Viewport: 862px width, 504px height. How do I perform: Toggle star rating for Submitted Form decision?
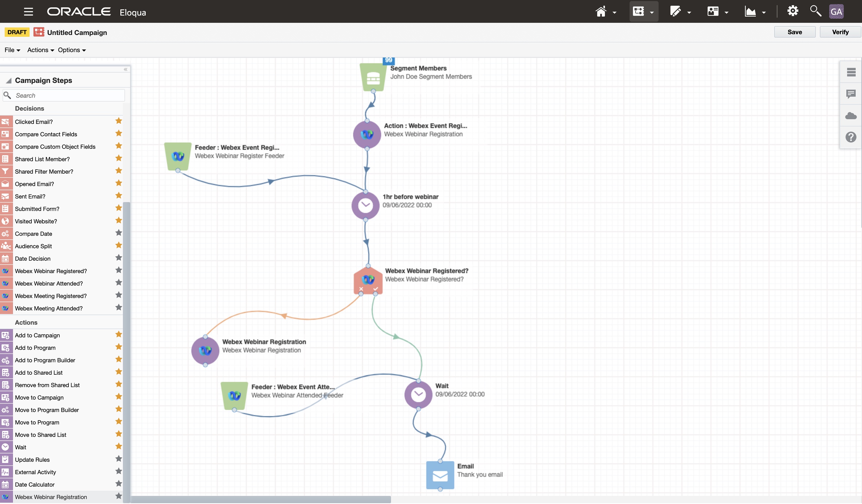coord(119,208)
